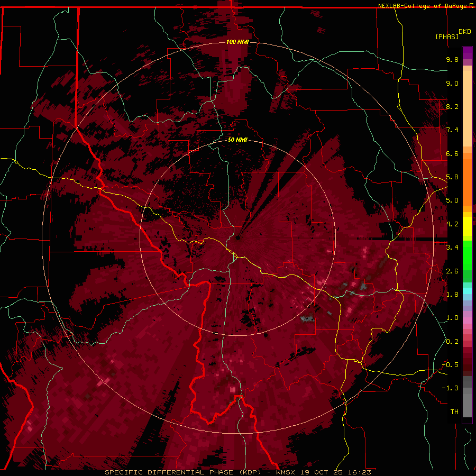Select the 5.0 legend value

point(452,200)
